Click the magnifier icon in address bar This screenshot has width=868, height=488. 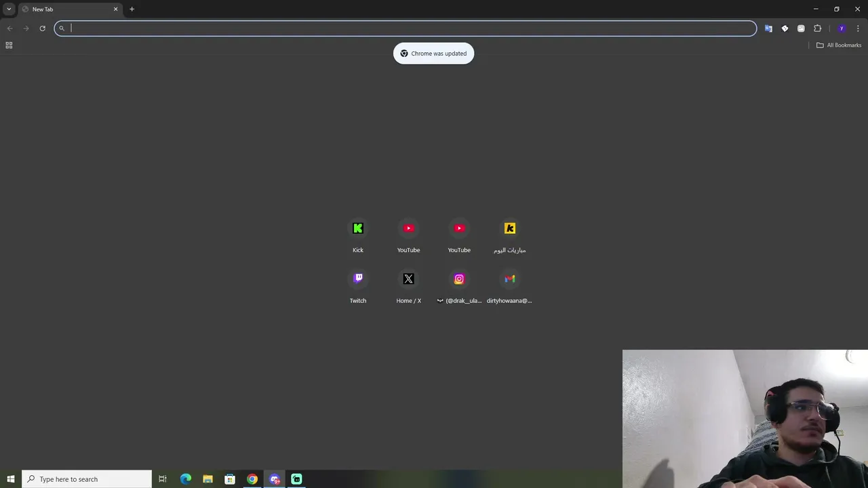point(62,28)
